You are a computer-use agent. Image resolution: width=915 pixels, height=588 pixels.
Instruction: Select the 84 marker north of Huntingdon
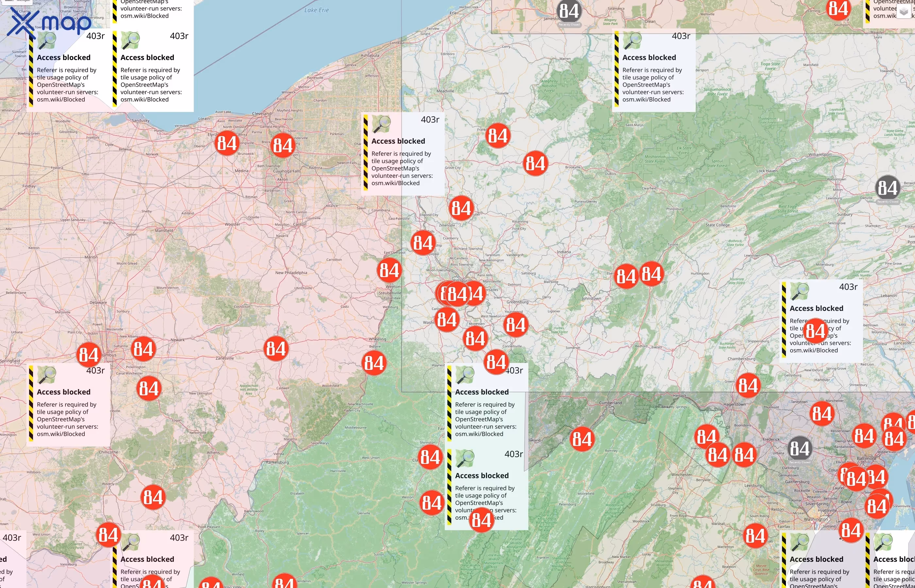coord(652,274)
